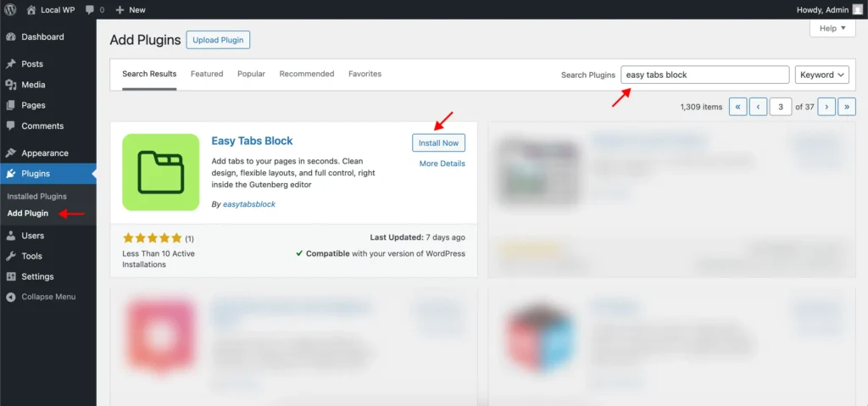This screenshot has width=868, height=406.
Task: Open the Settings menu label
Action: 37,276
